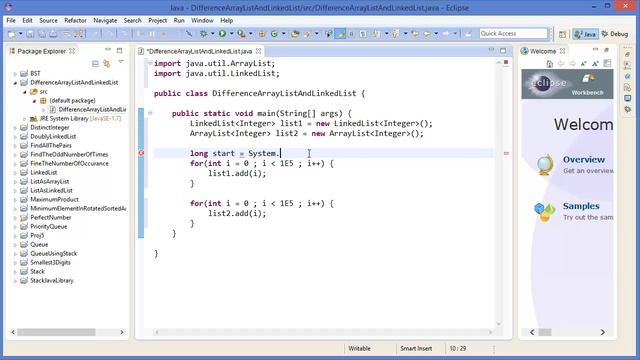Close the Welcome tab

pyautogui.click(x=562, y=51)
